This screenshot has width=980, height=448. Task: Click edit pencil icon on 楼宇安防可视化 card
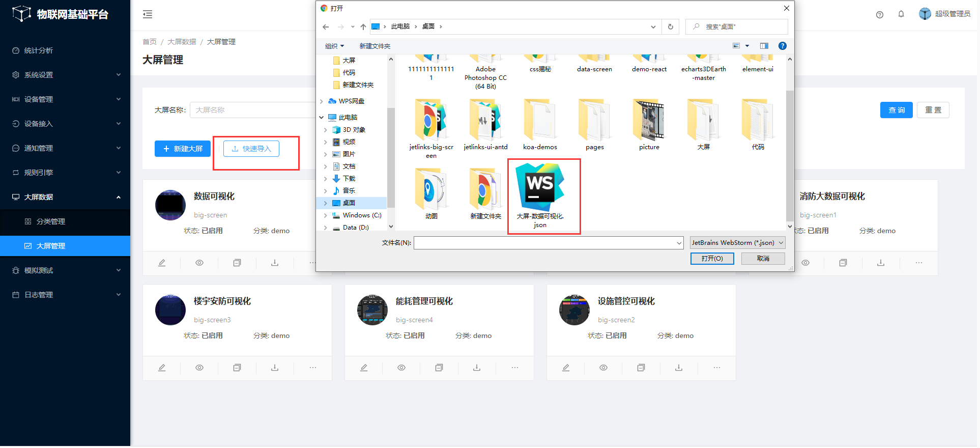(162, 368)
